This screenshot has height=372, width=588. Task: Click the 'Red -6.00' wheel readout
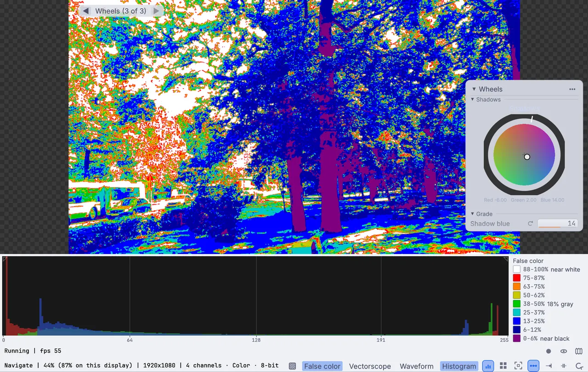click(495, 200)
